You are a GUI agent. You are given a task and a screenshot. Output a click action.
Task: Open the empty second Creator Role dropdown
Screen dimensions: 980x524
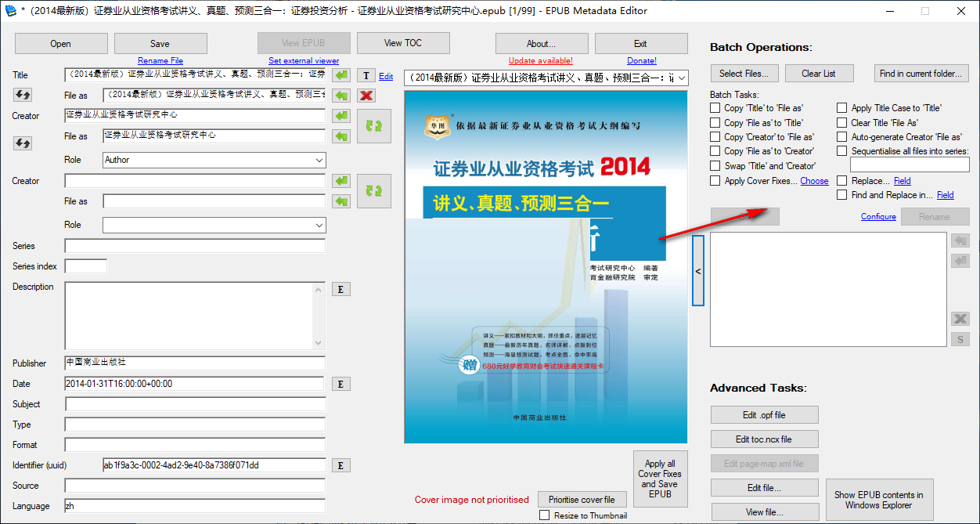pyautogui.click(x=214, y=225)
